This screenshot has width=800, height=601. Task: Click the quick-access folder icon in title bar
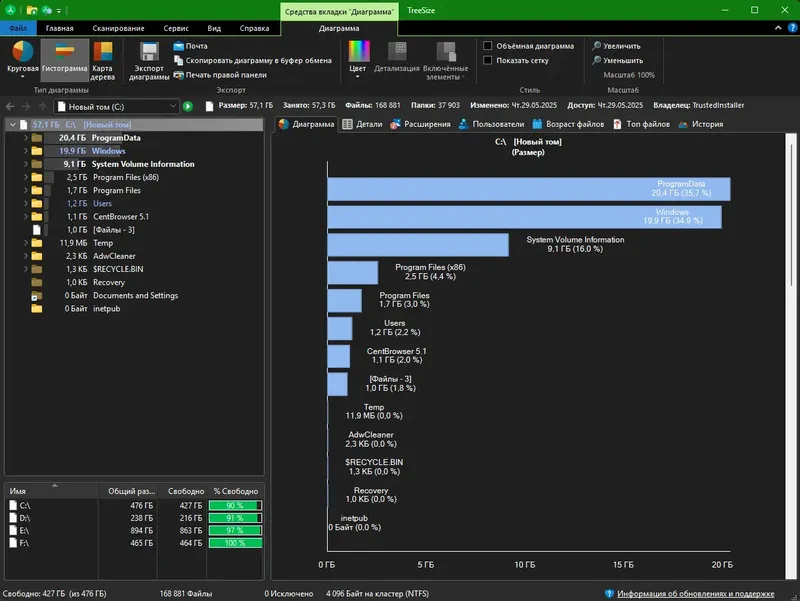(x=32, y=10)
